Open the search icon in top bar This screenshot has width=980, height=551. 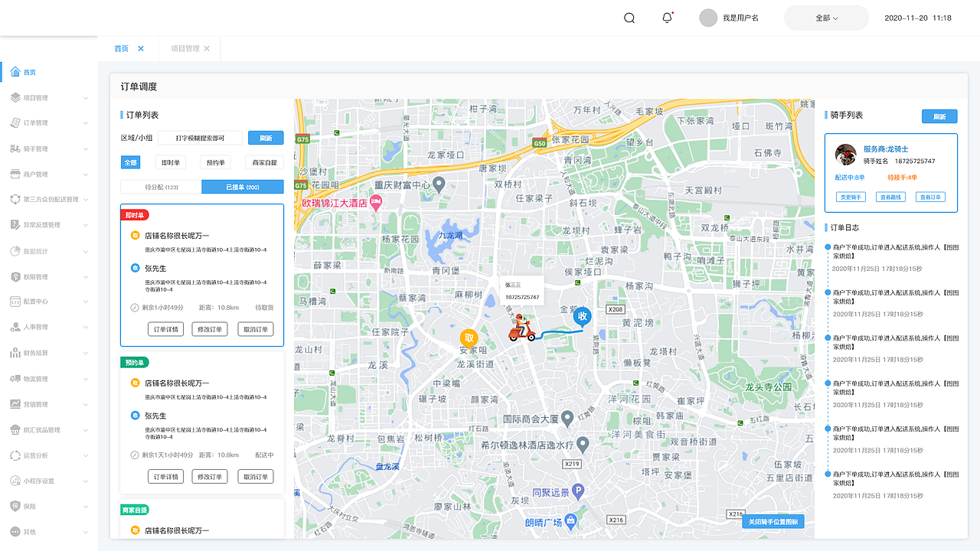click(x=629, y=18)
